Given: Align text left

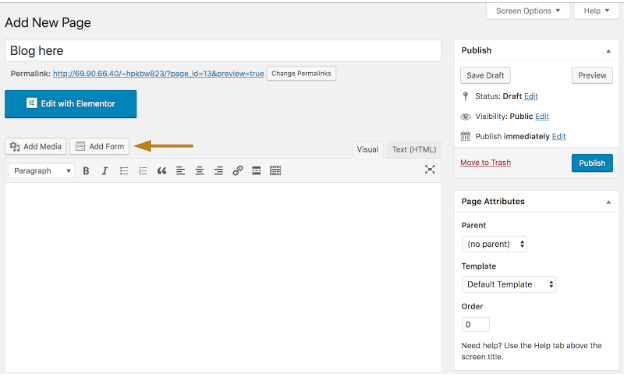Looking at the screenshot, I should pos(181,171).
